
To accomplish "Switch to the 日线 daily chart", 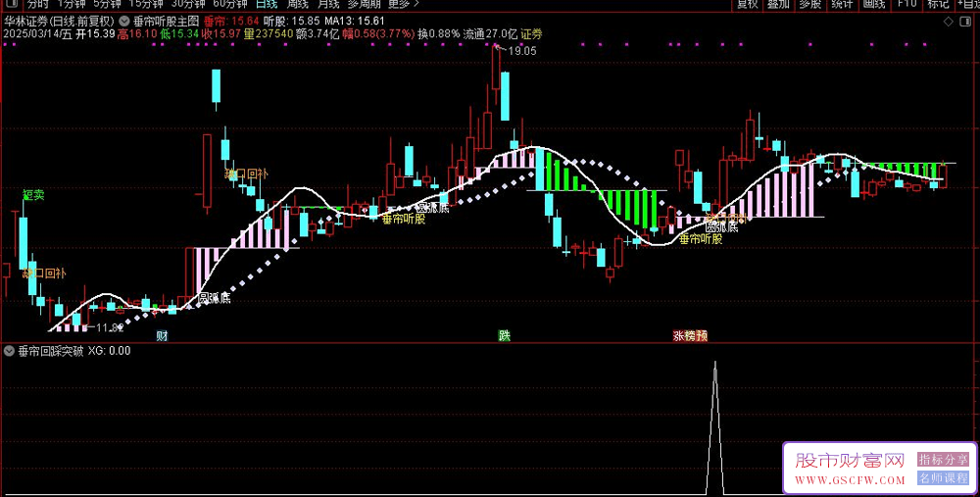I will tap(267, 4).
